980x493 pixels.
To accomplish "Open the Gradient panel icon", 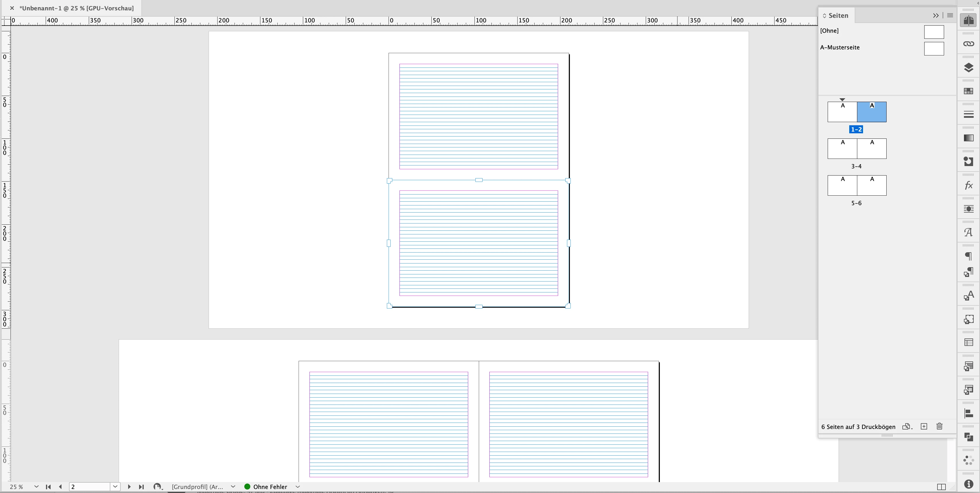I will click(x=969, y=138).
